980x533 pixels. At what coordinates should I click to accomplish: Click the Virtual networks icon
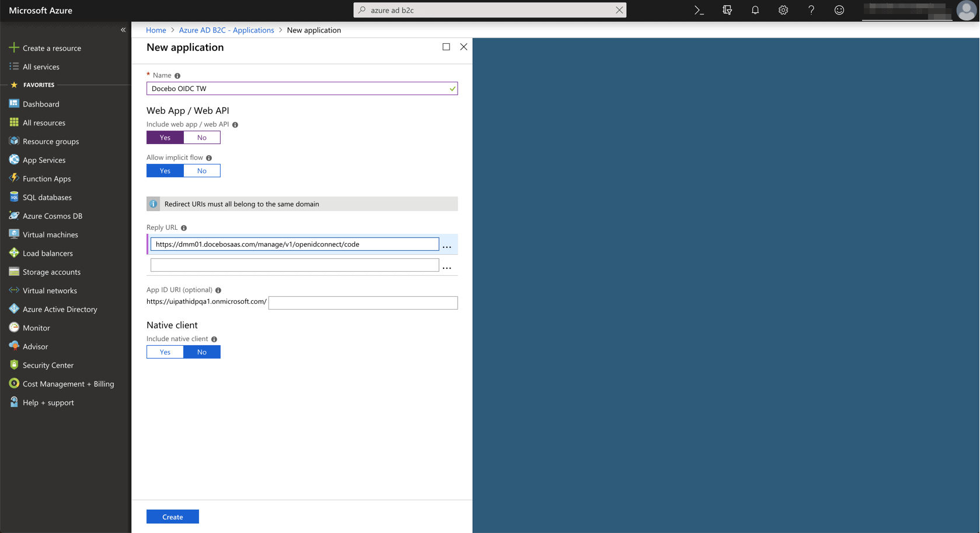click(x=14, y=290)
